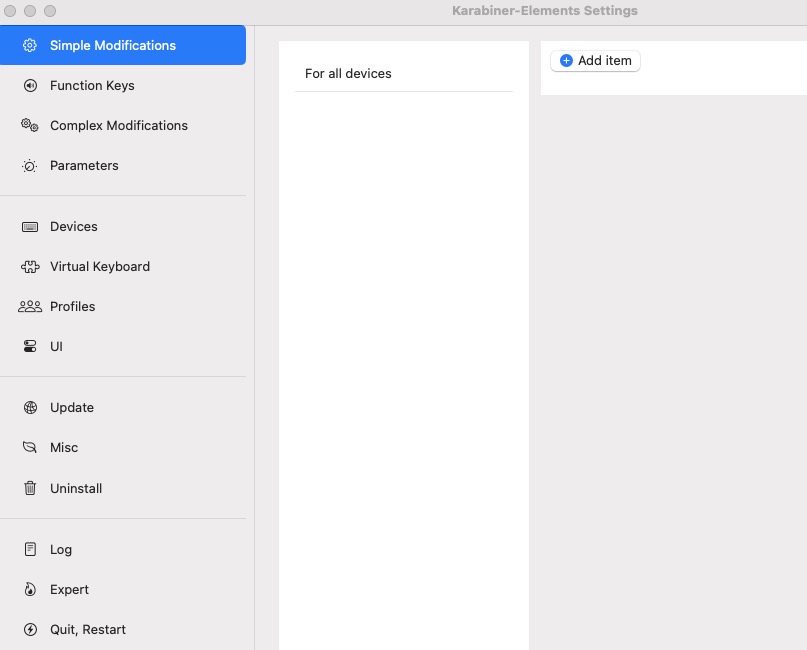Click the Add item button
807x650 pixels.
[595, 61]
